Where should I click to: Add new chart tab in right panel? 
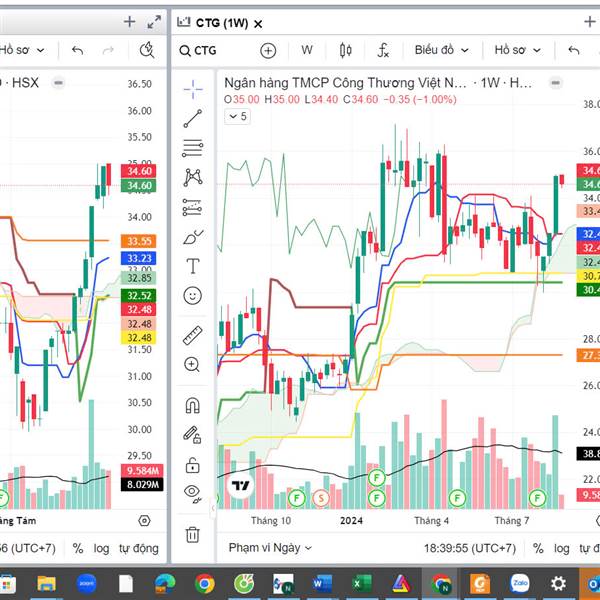(x=590, y=22)
